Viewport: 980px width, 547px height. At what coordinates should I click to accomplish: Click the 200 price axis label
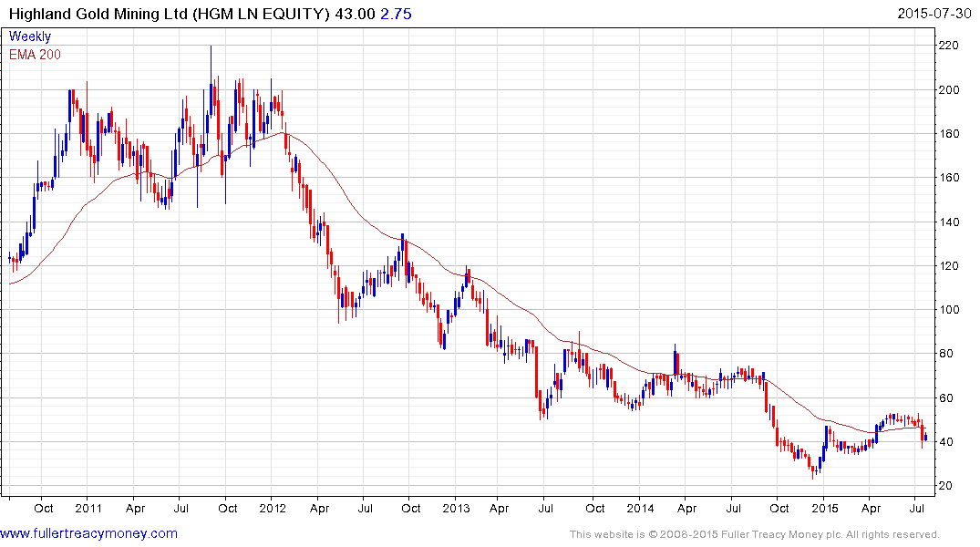point(949,89)
